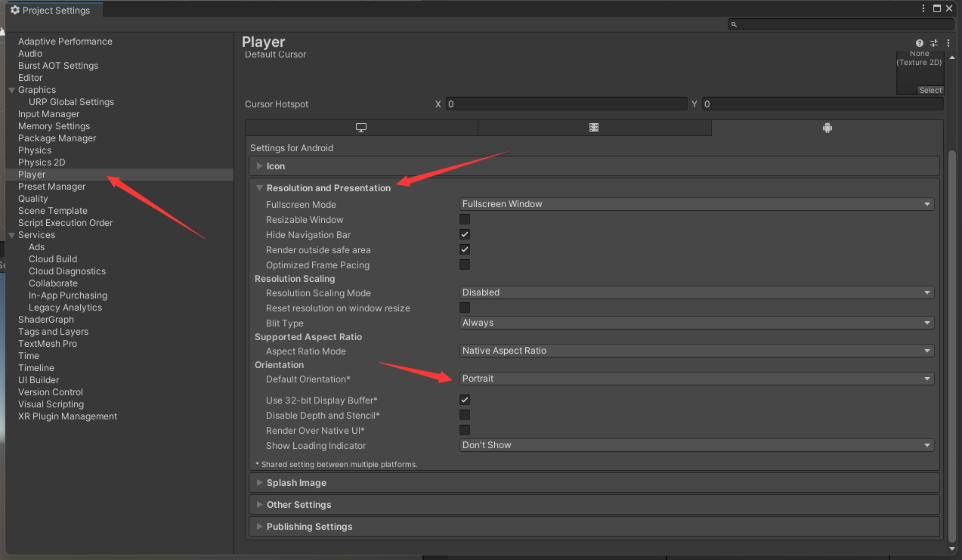Switch to the Dedicated Server platform tab

[594, 128]
